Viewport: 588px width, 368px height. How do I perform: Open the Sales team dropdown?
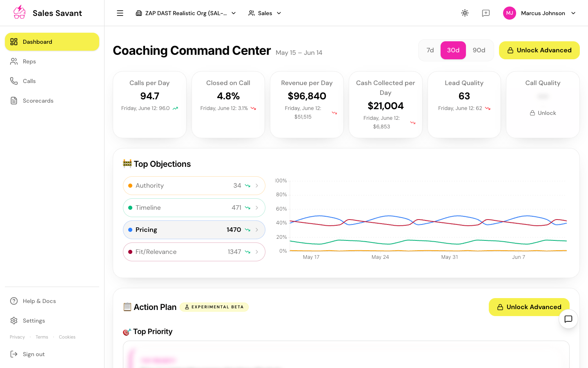coord(265,13)
